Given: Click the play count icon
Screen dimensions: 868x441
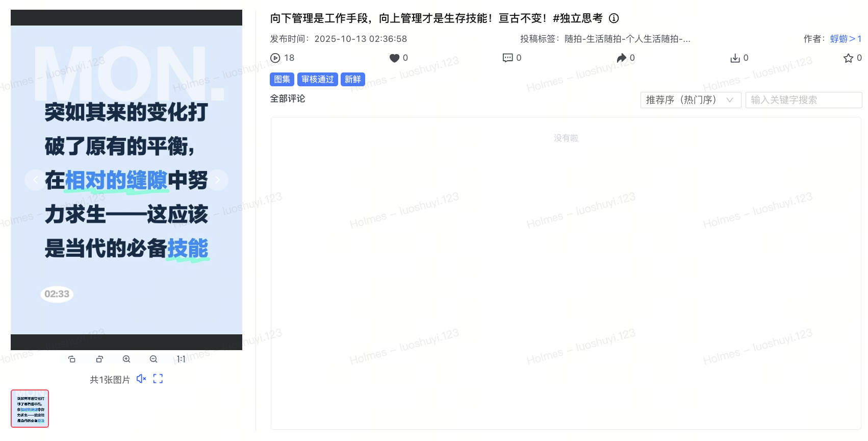Looking at the screenshot, I should click(x=275, y=58).
